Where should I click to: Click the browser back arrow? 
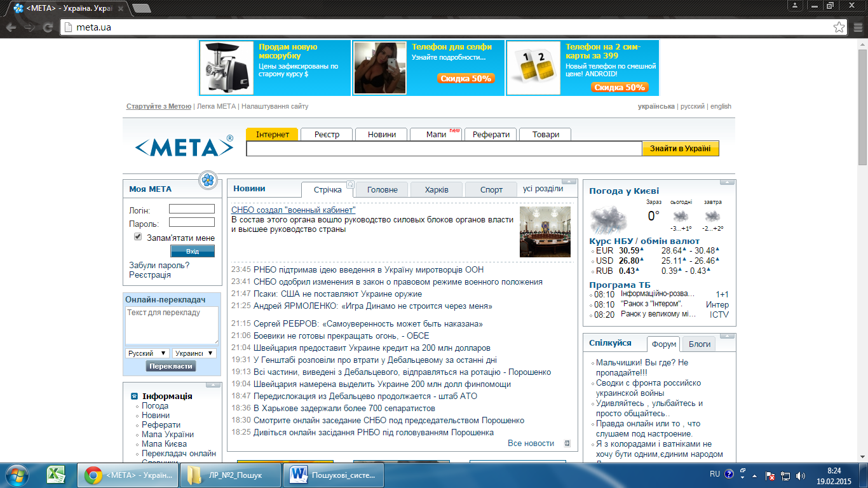tap(11, 27)
